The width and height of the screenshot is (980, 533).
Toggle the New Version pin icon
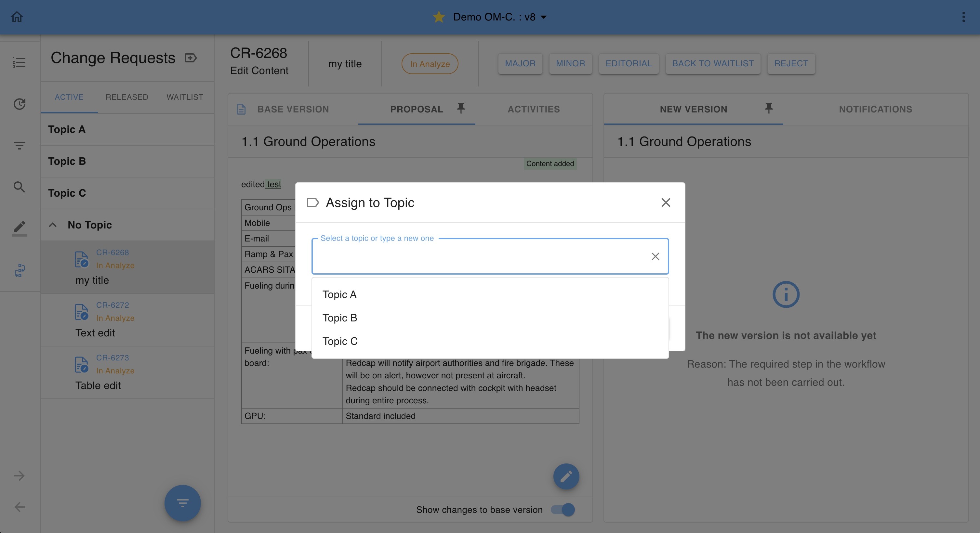click(x=768, y=108)
